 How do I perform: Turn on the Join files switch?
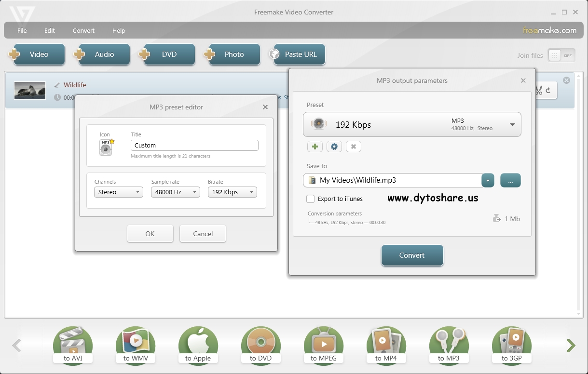(x=561, y=55)
